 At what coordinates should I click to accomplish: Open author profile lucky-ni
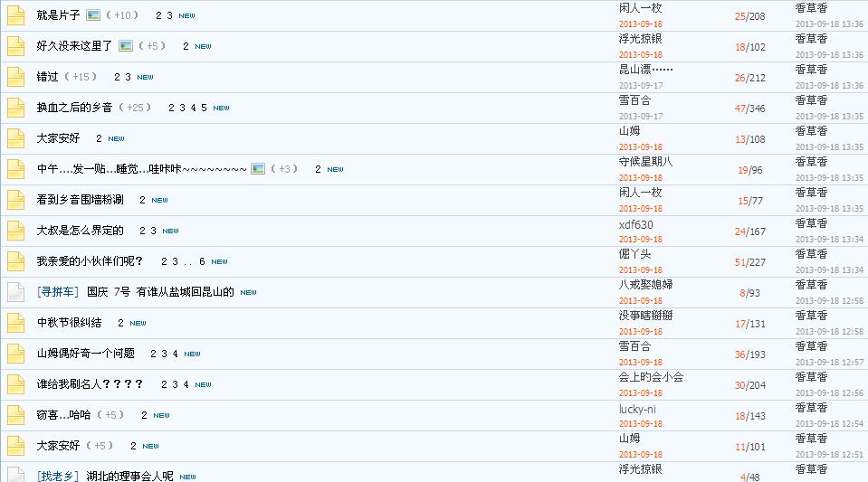pyautogui.click(x=637, y=409)
